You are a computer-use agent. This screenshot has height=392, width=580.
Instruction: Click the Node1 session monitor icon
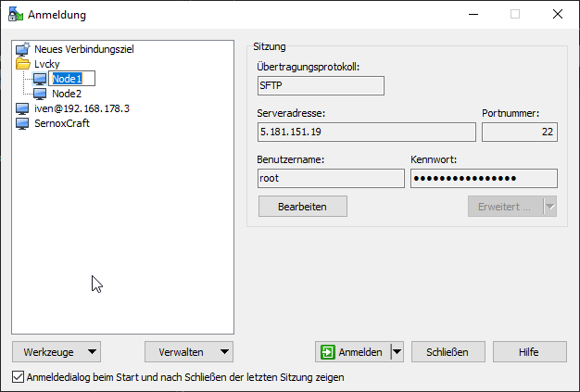coord(40,79)
